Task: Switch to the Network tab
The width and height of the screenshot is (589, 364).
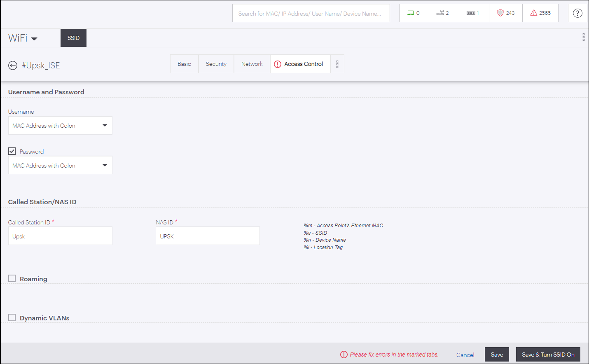Action: (252, 64)
